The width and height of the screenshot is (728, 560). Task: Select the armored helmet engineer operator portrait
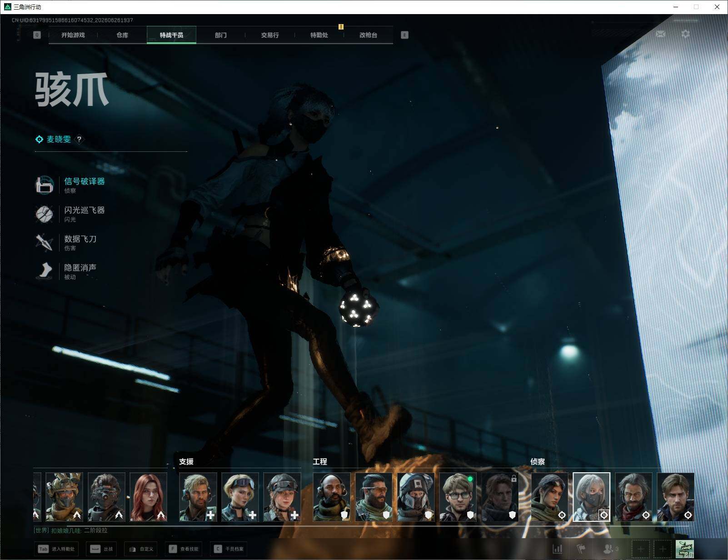coord(416,497)
